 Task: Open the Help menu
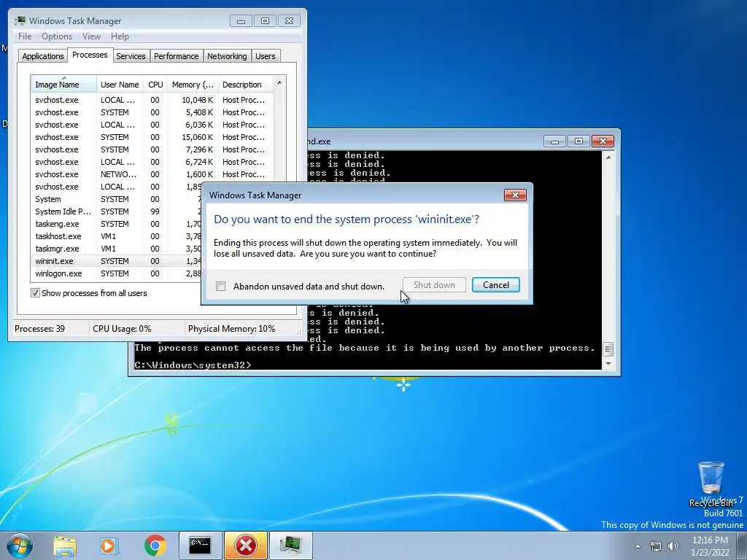(x=120, y=36)
